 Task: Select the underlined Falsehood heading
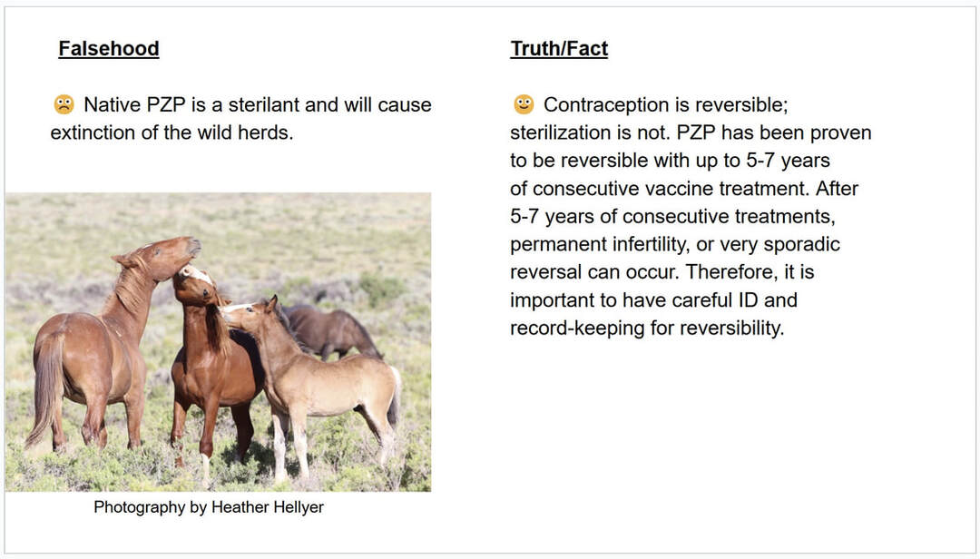(109, 49)
